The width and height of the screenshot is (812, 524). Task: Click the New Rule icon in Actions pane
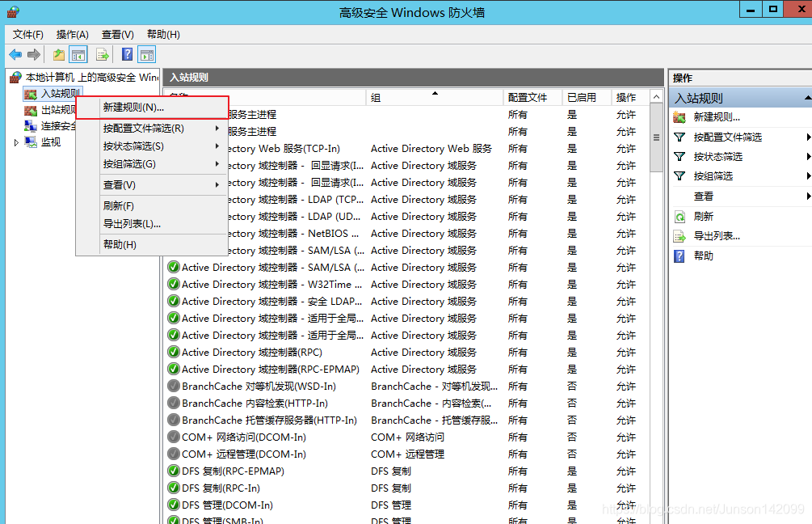[x=679, y=117]
